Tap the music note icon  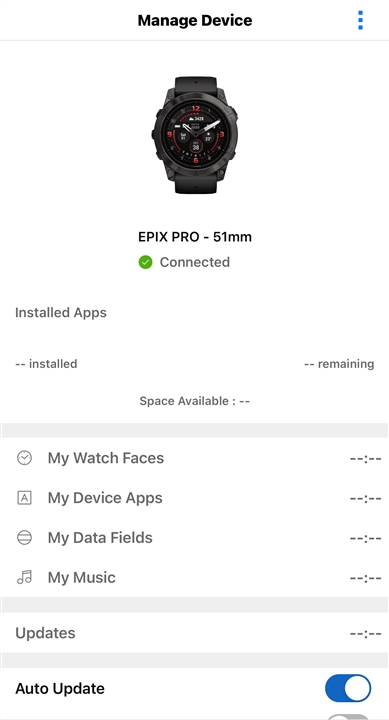pyautogui.click(x=24, y=577)
